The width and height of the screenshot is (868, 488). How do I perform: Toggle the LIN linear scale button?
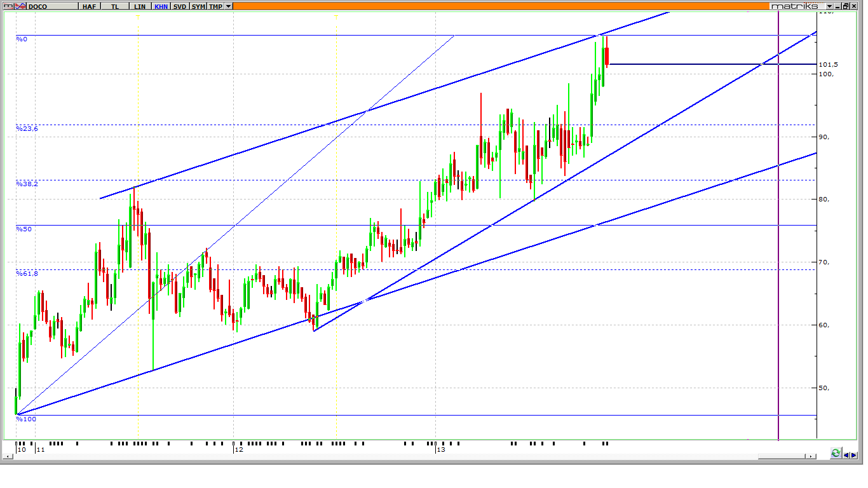tap(140, 6)
